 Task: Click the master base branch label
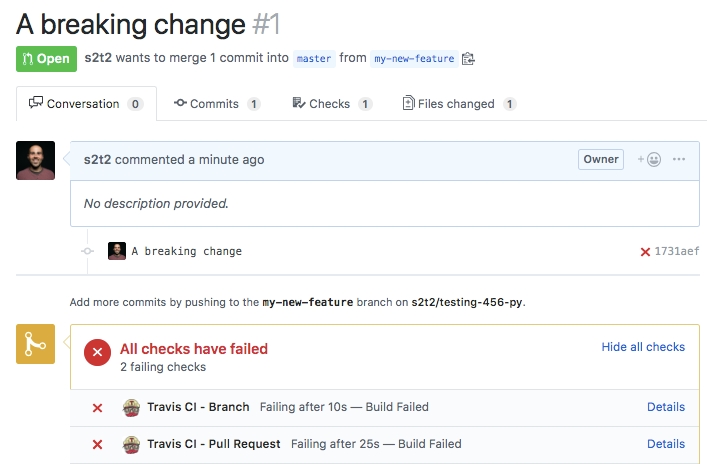click(314, 59)
